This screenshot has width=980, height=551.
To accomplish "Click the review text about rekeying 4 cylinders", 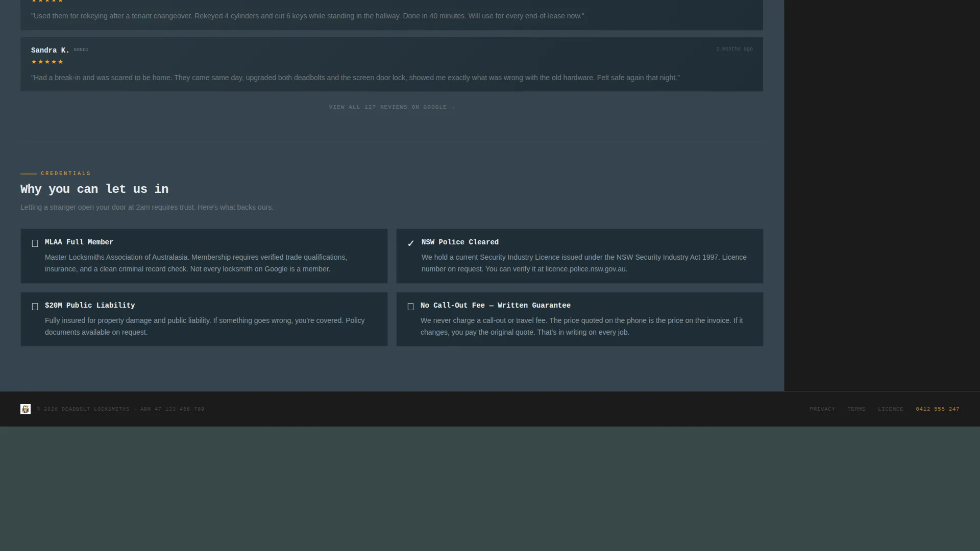I will tap(308, 16).
